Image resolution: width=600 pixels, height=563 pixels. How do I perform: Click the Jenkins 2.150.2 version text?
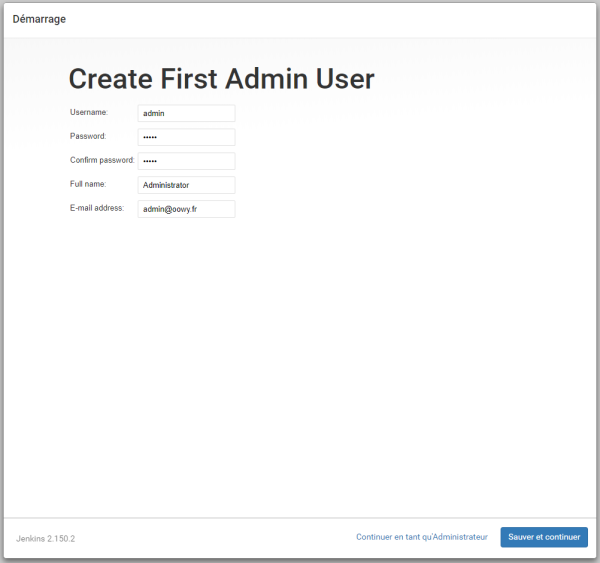(x=46, y=538)
